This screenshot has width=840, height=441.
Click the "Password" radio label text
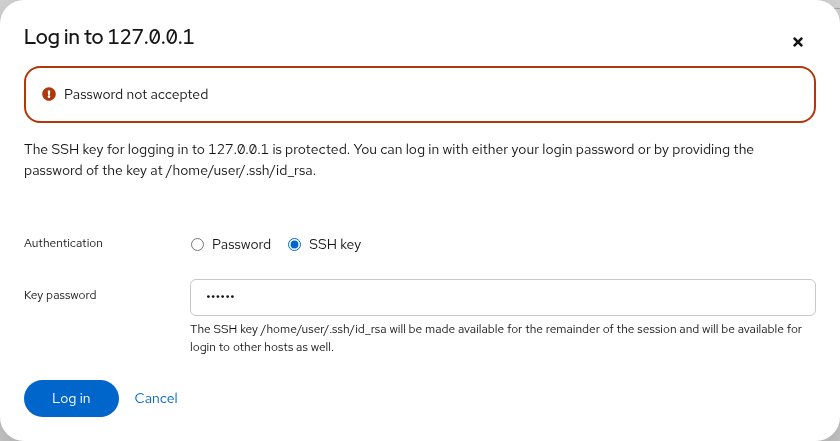[241, 244]
